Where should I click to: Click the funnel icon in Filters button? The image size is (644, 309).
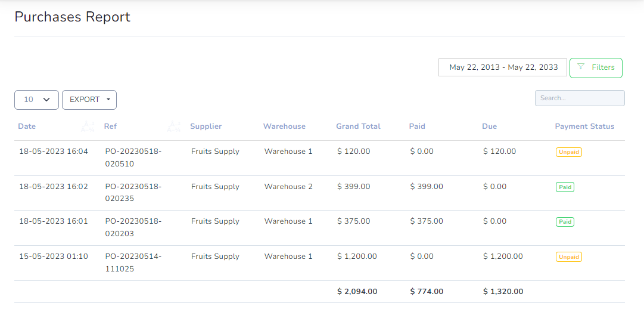point(581,67)
